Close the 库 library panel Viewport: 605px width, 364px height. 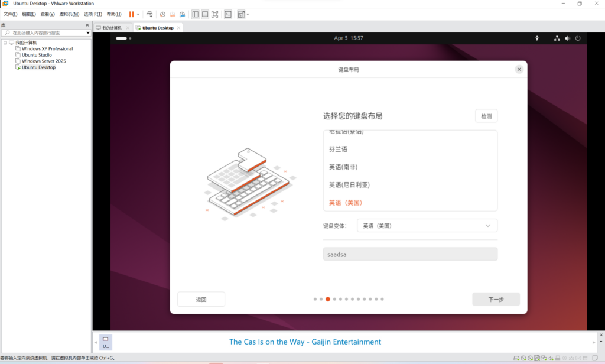[x=87, y=25]
